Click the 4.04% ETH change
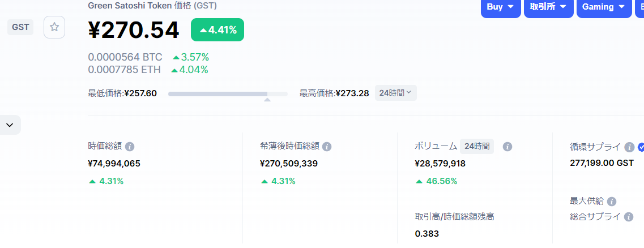 (x=189, y=70)
